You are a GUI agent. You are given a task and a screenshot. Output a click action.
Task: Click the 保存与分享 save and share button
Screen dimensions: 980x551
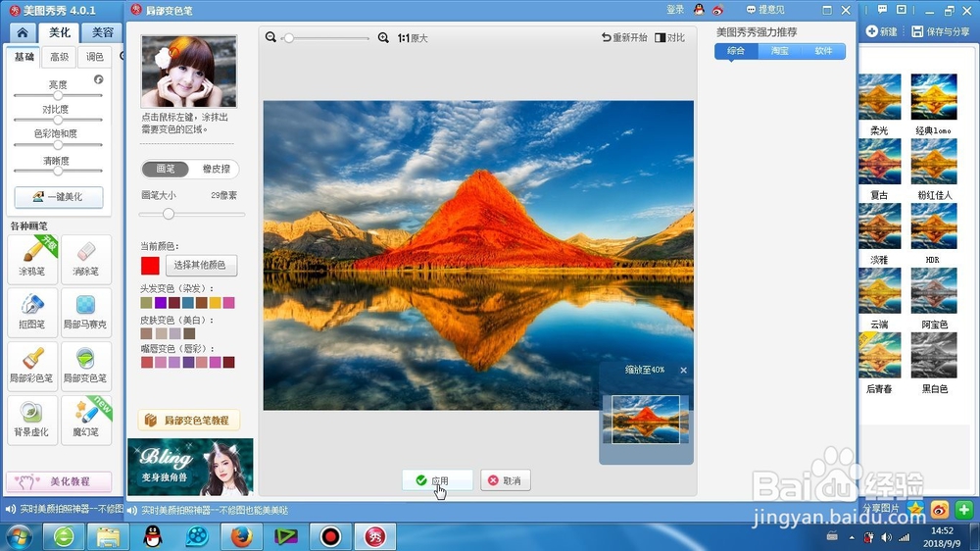coord(941,31)
